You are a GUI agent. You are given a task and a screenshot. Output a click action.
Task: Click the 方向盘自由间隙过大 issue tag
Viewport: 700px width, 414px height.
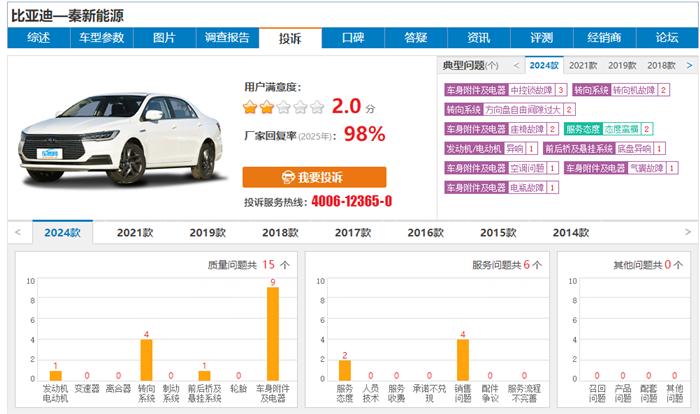click(x=510, y=109)
